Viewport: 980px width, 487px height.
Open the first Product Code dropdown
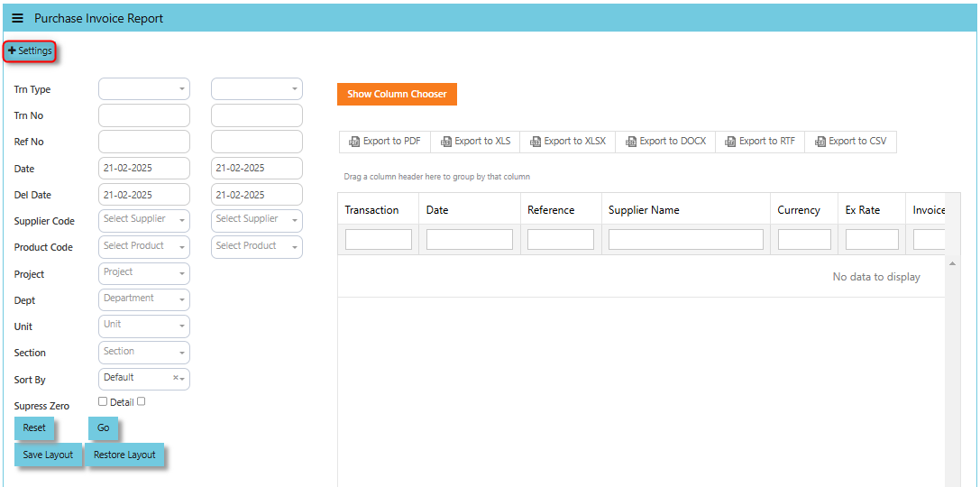(144, 247)
